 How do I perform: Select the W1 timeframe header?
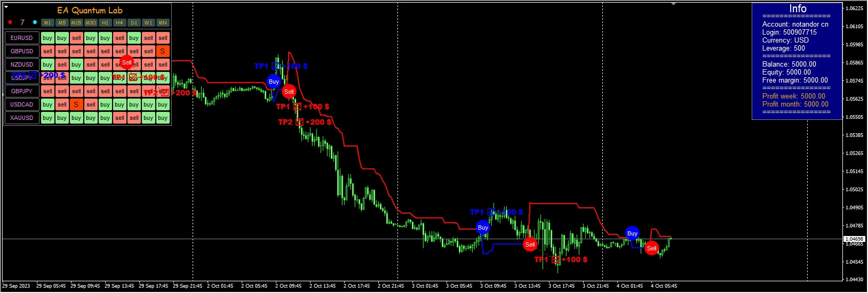coord(148,23)
